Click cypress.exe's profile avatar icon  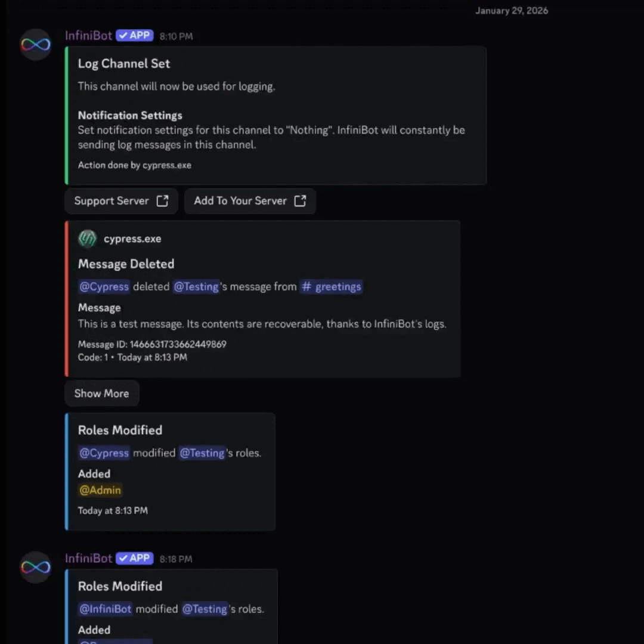pyautogui.click(x=87, y=239)
